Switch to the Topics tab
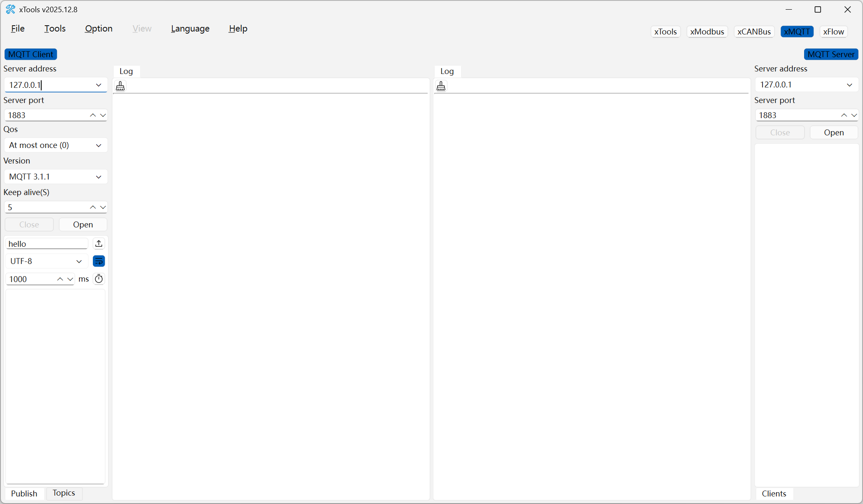 coord(64,493)
